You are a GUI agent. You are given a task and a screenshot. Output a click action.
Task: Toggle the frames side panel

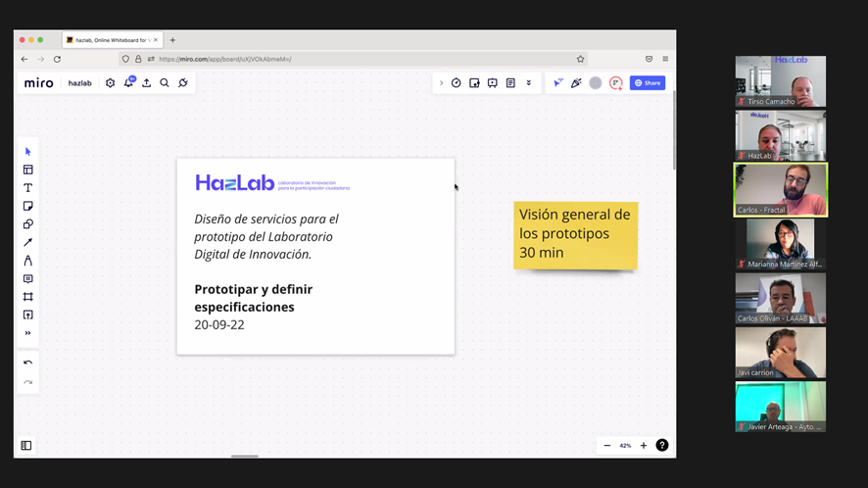pyautogui.click(x=26, y=445)
